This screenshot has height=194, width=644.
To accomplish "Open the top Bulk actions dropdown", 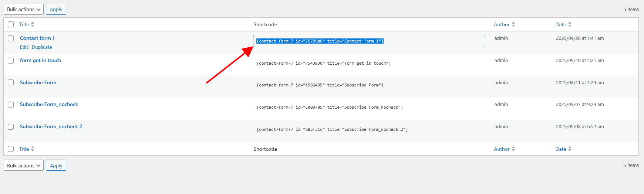I will click(x=24, y=9).
